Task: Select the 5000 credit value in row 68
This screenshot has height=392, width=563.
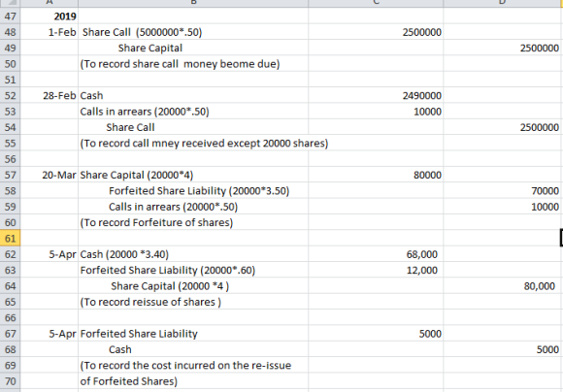Action: click(503, 349)
